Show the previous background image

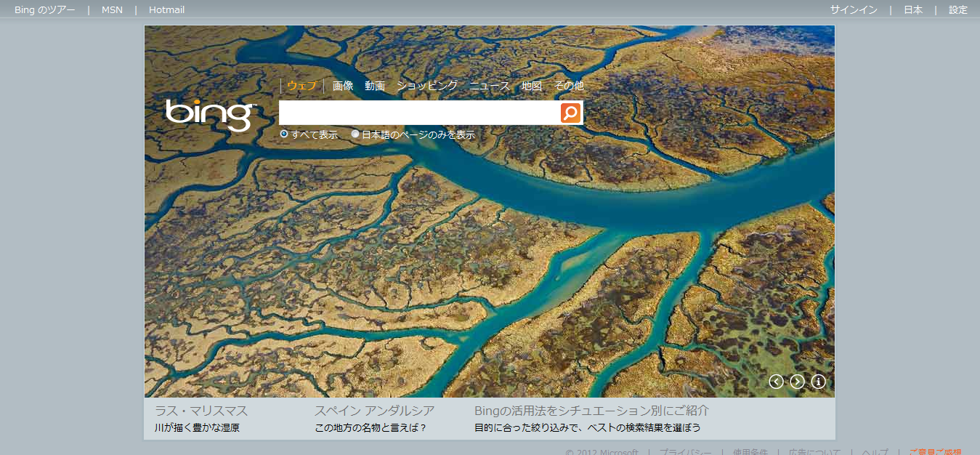776,382
